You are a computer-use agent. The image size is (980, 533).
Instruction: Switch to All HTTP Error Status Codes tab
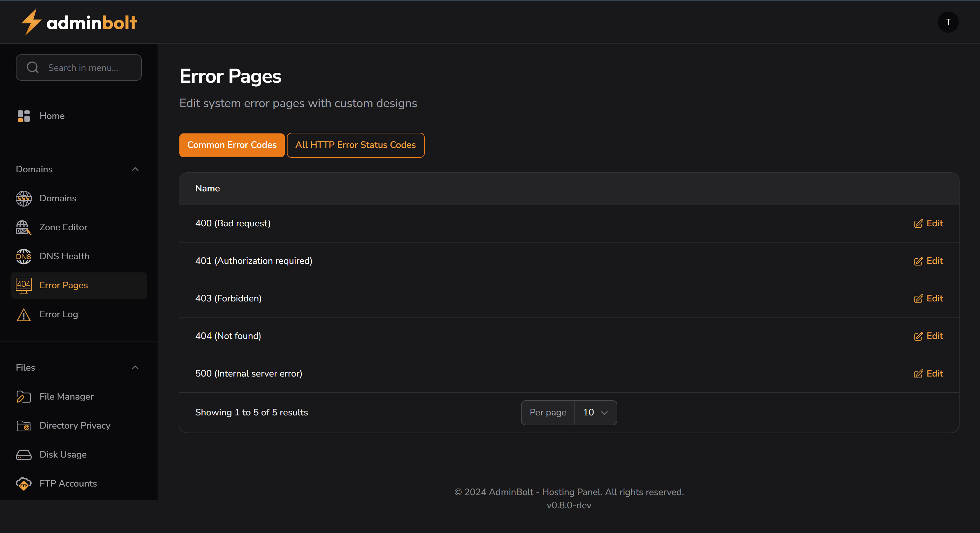point(356,145)
